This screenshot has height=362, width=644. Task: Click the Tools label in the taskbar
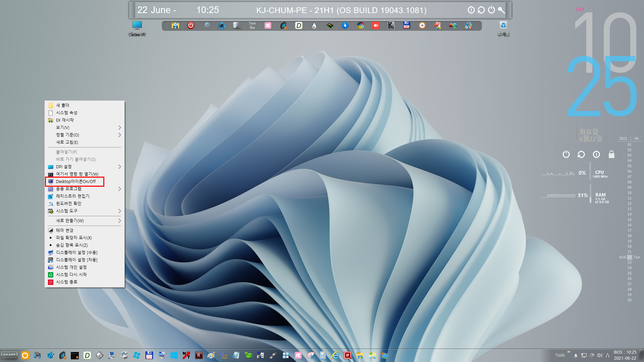click(x=560, y=355)
